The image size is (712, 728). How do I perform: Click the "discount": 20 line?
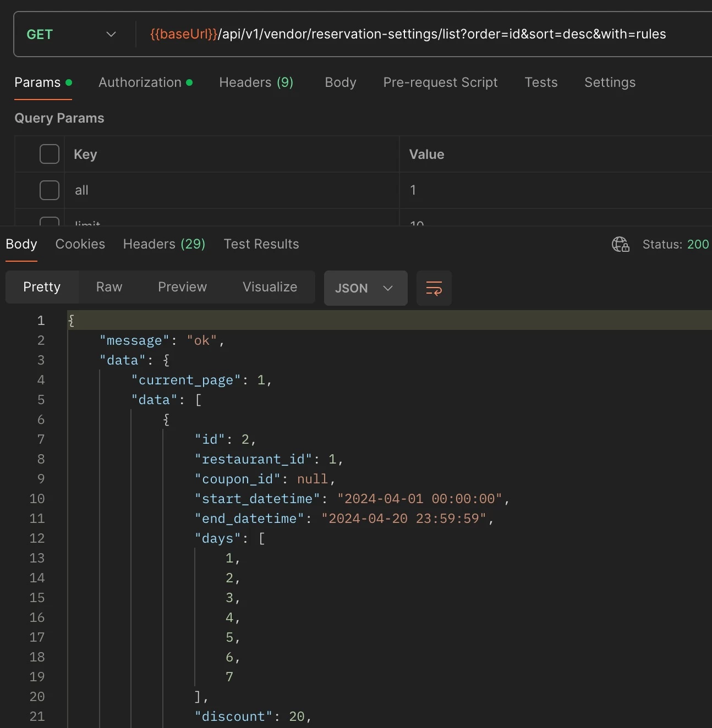[x=253, y=716]
